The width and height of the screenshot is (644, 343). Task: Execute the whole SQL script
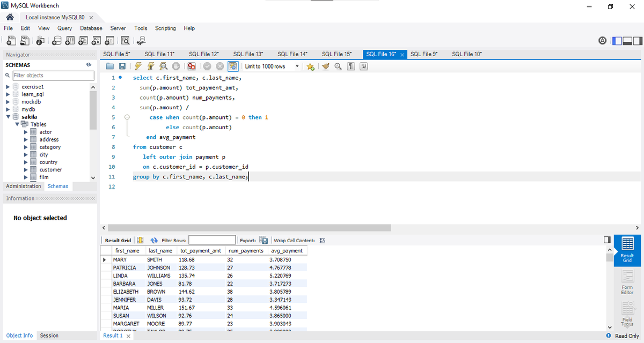coord(138,66)
